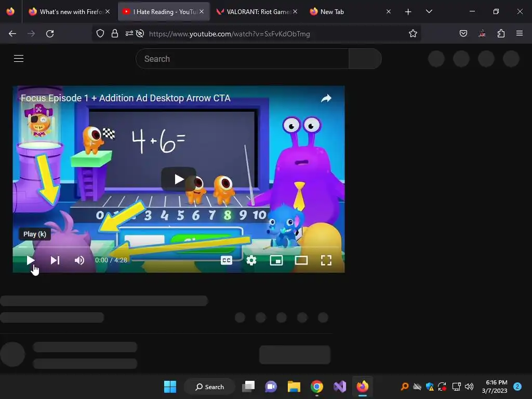Viewport: 532px width, 399px height.
Task: Focus the YouTube search box
Action: 242,59
